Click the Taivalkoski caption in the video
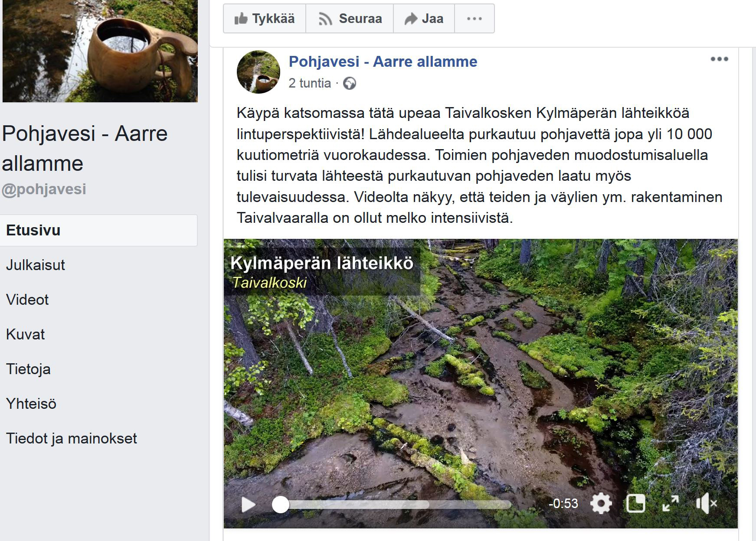Image resolution: width=756 pixels, height=541 pixels. (269, 283)
